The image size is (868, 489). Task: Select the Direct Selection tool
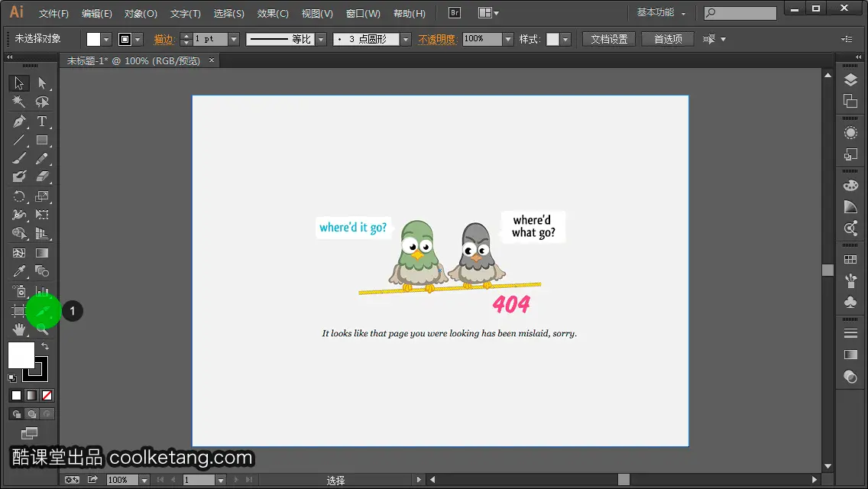[42, 83]
